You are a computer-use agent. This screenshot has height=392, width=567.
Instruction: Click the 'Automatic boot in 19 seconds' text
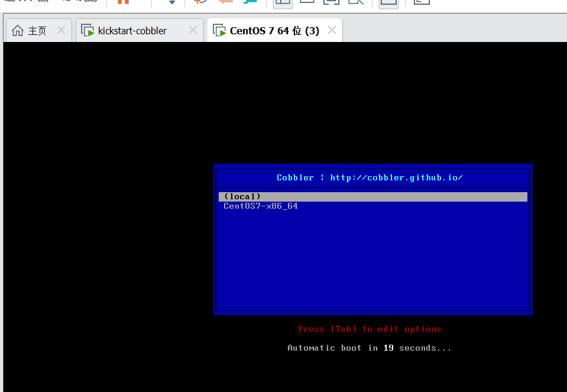point(369,348)
